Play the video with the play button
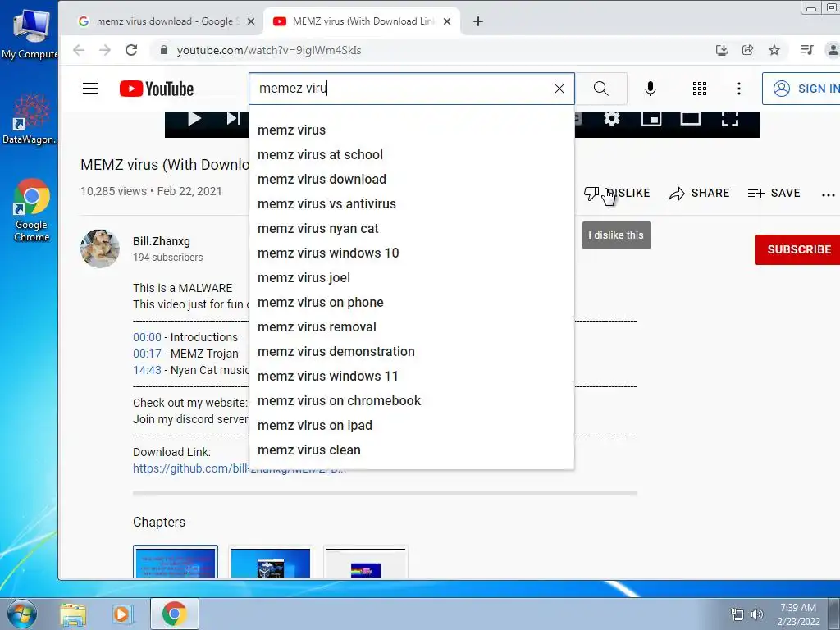Screen dimensions: 840x630 coord(194,118)
